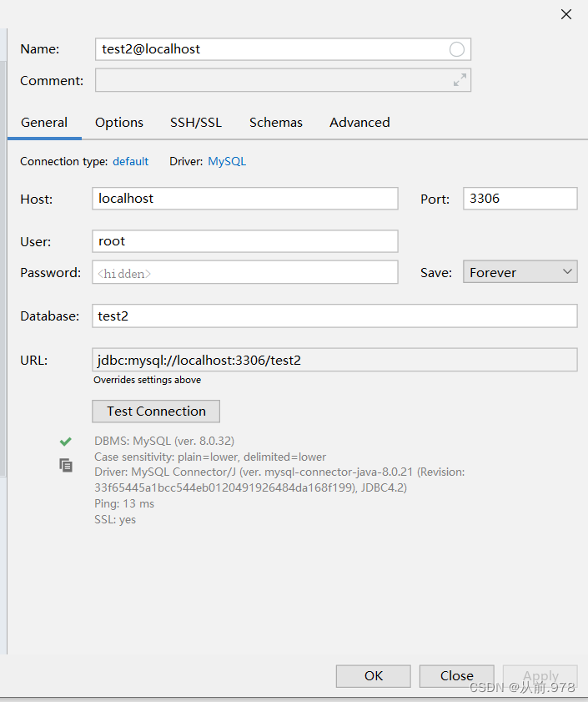This screenshot has width=588, height=702.
Task: Copy test connection result to clipboard
Action: [x=66, y=465]
